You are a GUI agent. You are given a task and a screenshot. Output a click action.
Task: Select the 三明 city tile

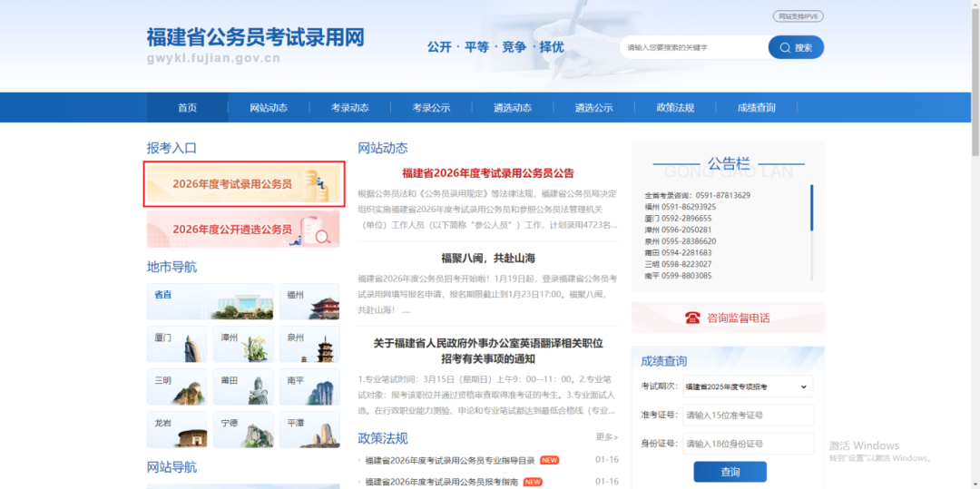[x=177, y=387]
